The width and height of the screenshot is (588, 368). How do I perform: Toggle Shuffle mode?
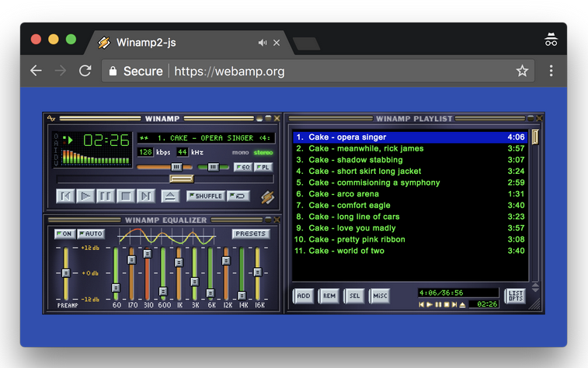[206, 196]
